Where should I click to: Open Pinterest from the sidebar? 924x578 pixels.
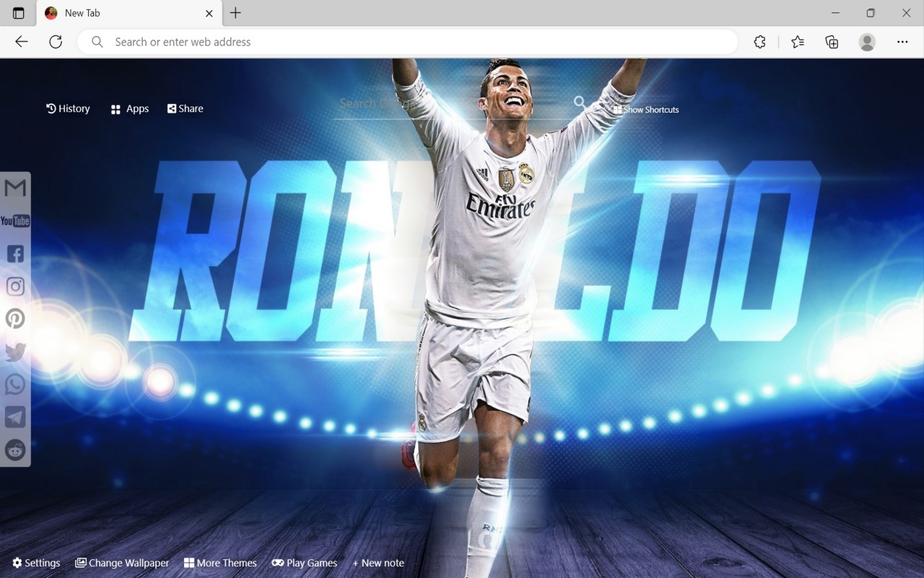click(15, 319)
